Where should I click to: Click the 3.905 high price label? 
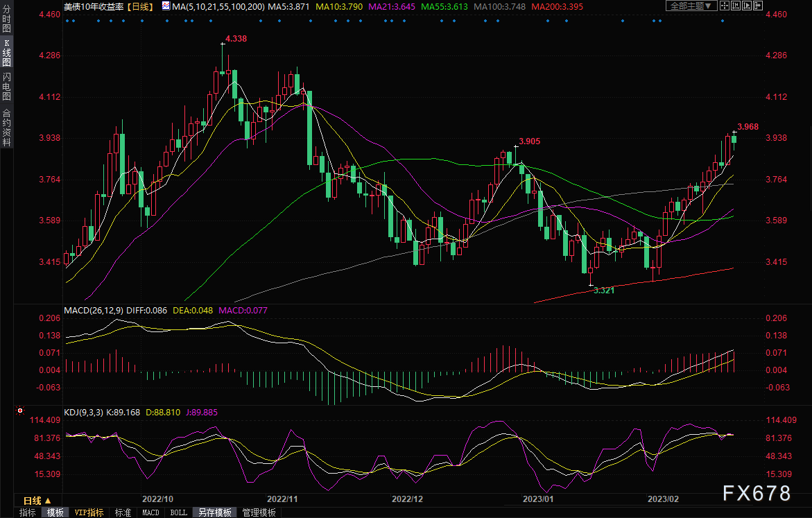pos(529,141)
